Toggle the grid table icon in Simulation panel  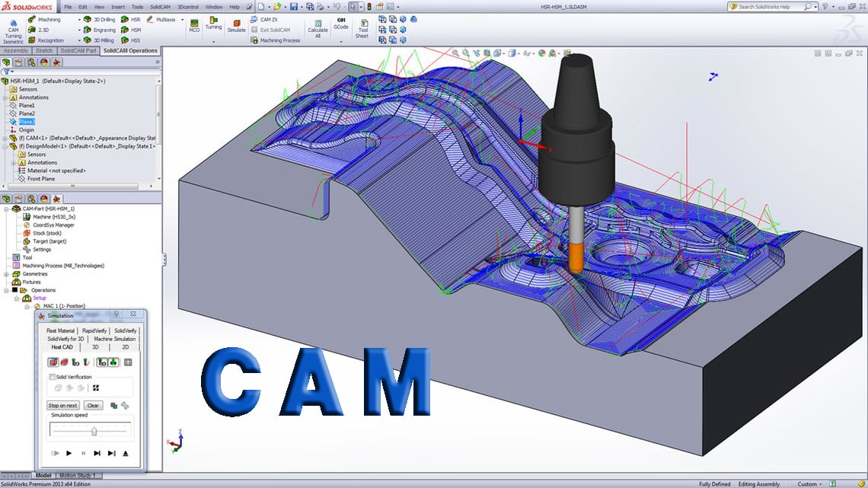(128, 362)
